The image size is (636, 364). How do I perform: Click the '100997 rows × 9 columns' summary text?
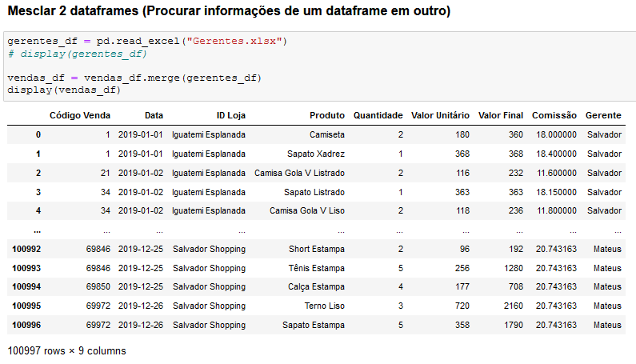point(67,351)
